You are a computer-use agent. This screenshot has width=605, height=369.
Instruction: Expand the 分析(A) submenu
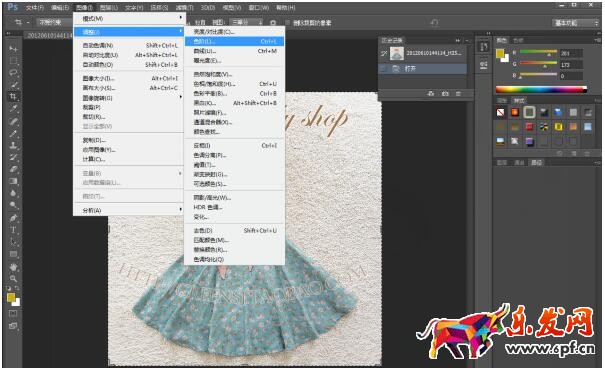[x=128, y=210]
